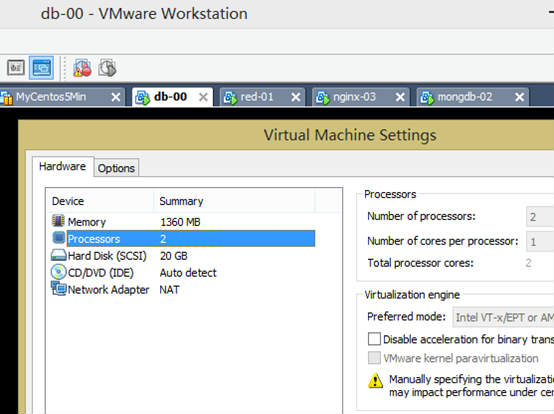Click the mongdb-02 tab VM icon
Viewport: 554px width, 414px height.
427,97
